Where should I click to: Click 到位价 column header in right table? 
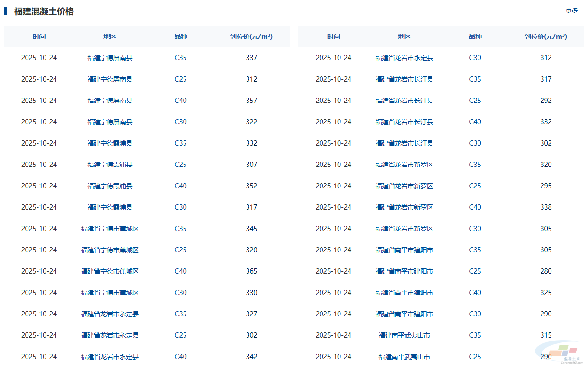click(545, 37)
